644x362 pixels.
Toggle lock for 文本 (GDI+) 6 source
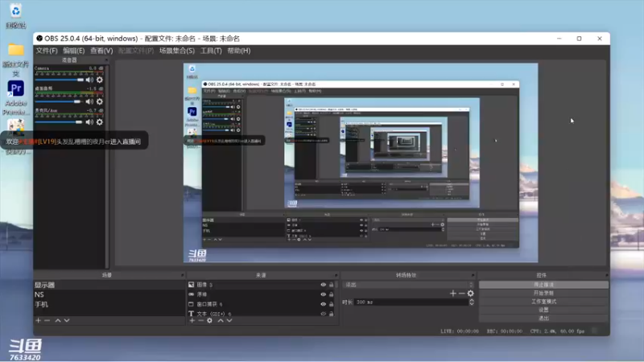tap(331, 314)
